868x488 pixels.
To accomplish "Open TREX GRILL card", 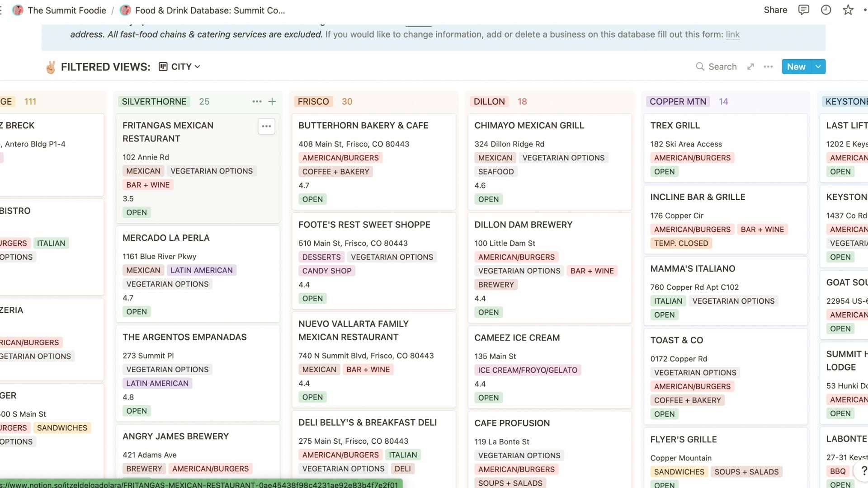I will (726, 148).
